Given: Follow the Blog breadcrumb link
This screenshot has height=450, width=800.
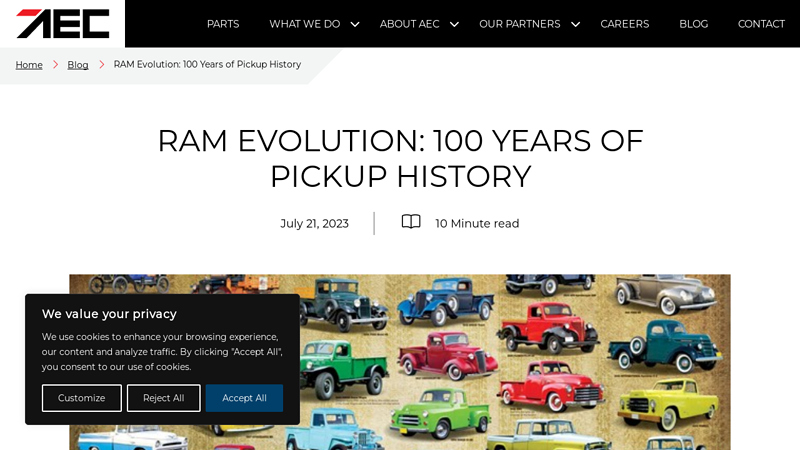Looking at the screenshot, I should tap(78, 65).
